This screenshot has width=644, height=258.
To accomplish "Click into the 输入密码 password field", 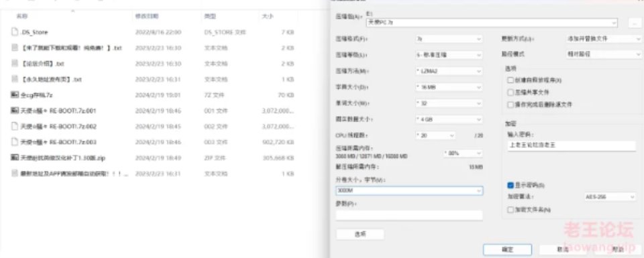I will (x=572, y=145).
